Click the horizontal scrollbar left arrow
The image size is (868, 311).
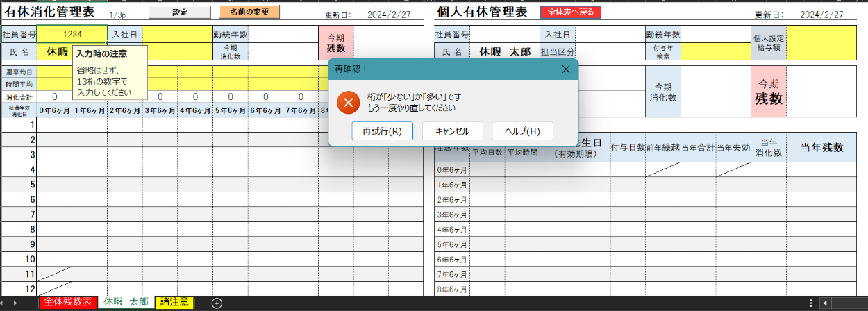pos(825,303)
